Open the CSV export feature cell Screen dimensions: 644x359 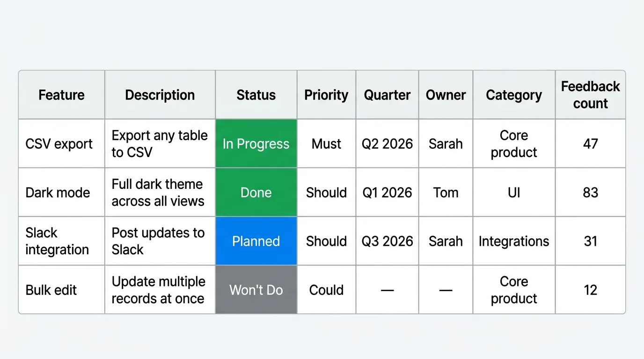pyautogui.click(x=59, y=144)
